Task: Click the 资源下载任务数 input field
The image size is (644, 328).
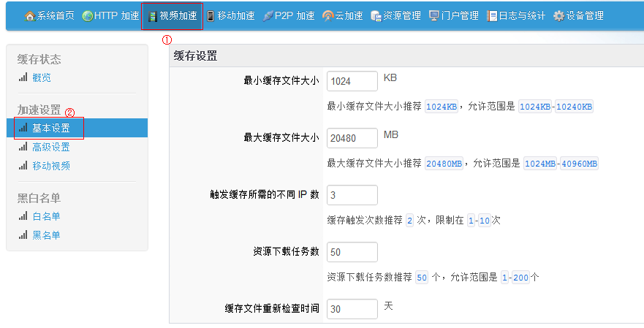Action: (x=352, y=252)
